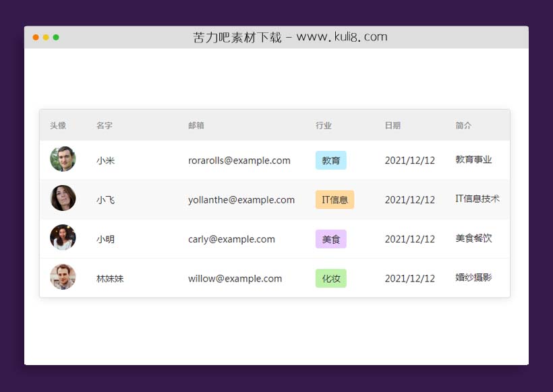Viewport: 553px width, 392px height.
Task: Click 小明's avatar image
Action: coord(63,238)
